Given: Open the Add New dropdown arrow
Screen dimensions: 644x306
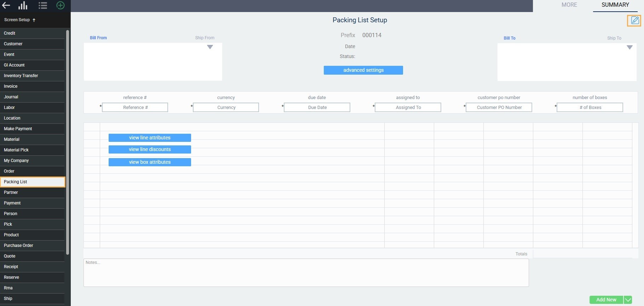Looking at the screenshot, I should tap(628, 300).
